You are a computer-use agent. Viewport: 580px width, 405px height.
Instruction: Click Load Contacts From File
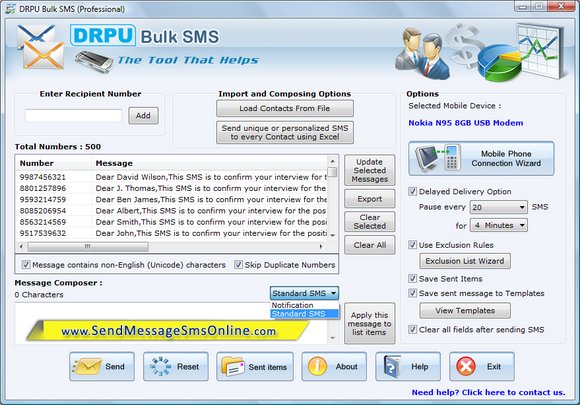284,108
